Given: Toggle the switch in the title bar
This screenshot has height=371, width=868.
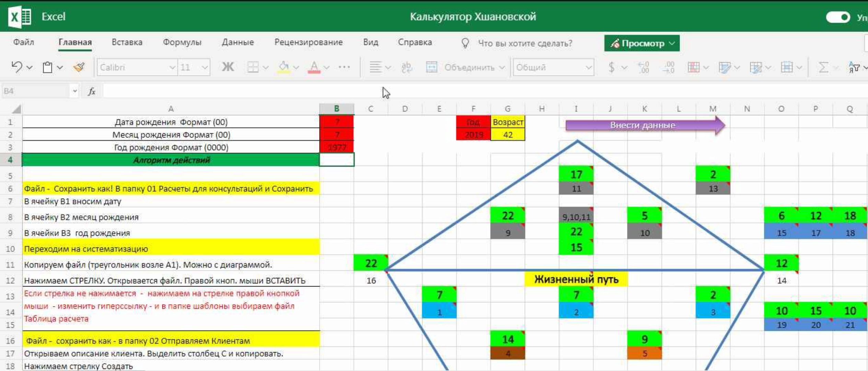Looking at the screenshot, I should click(x=838, y=17).
